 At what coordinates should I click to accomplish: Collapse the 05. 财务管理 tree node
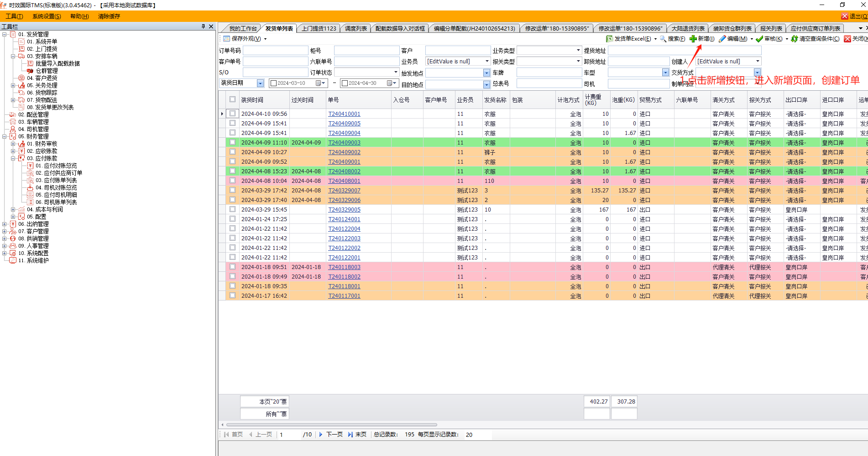[5, 136]
